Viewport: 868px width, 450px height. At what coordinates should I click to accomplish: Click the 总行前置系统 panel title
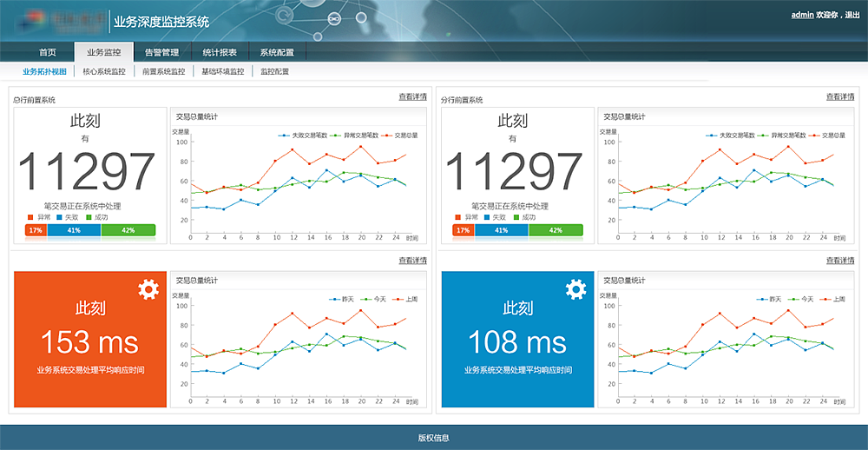click(x=35, y=100)
